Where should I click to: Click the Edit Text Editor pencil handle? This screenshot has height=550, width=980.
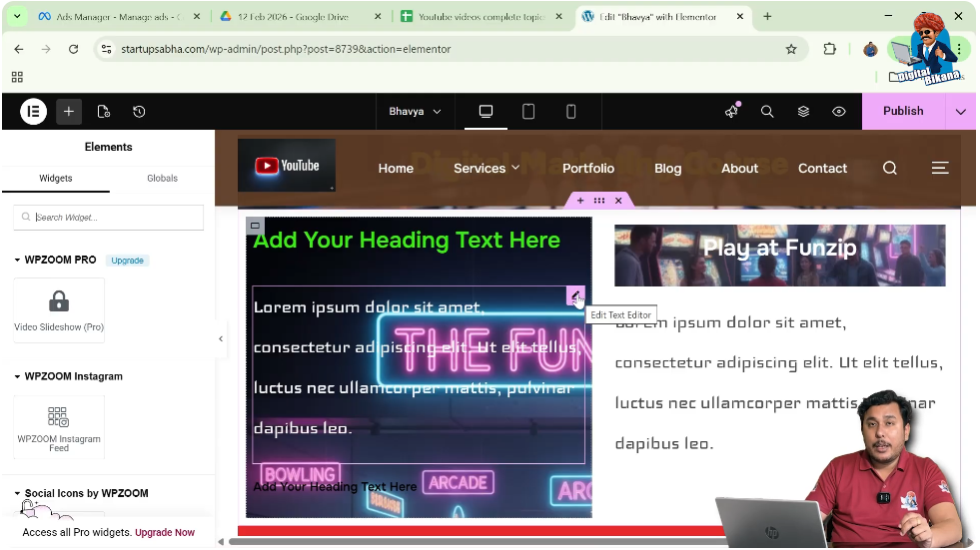coord(574,295)
